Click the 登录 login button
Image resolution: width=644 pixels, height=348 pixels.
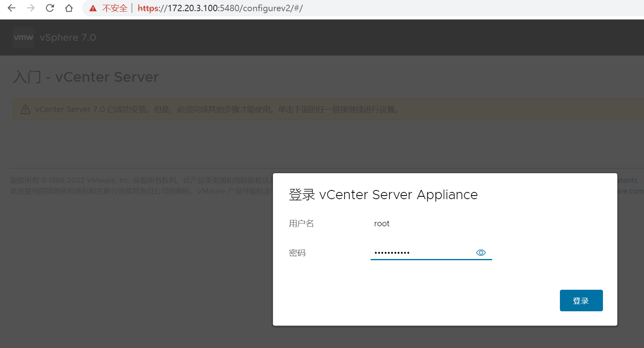click(x=581, y=301)
